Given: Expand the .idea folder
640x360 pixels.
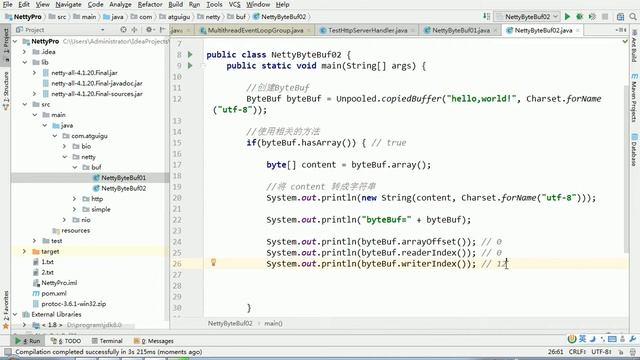Looking at the screenshot, I should pyautogui.click(x=24, y=52).
